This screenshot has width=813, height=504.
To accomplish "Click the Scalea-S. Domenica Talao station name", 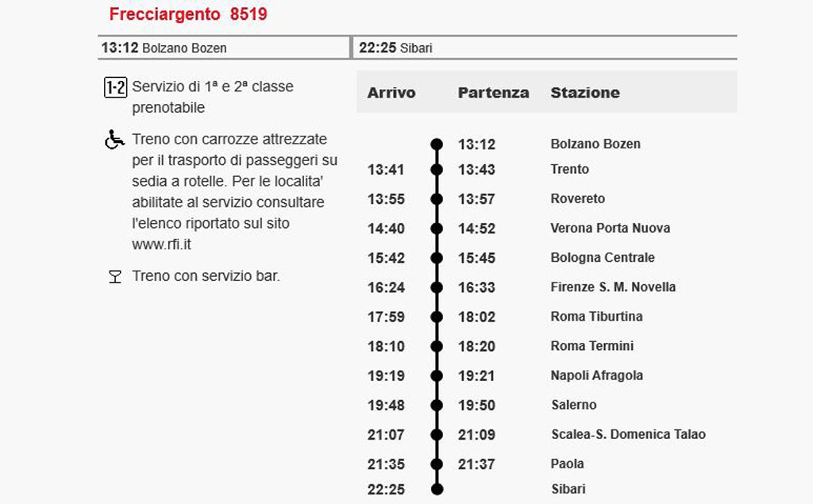I will click(629, 434).
